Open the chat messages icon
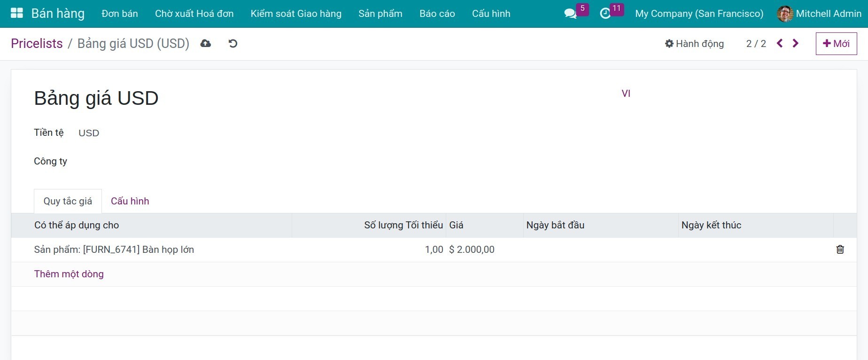868x360 pixels. point(570,14)
